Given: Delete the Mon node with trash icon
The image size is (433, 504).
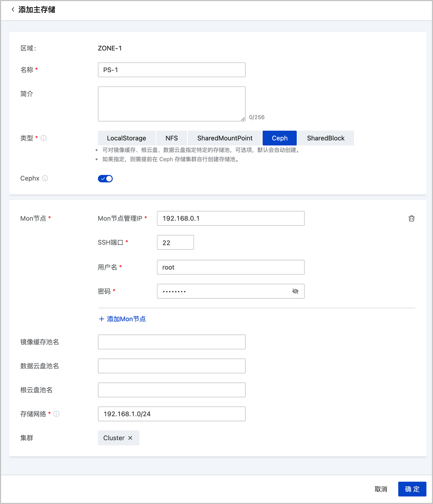Looking at the screenshot, I should 411,218.
